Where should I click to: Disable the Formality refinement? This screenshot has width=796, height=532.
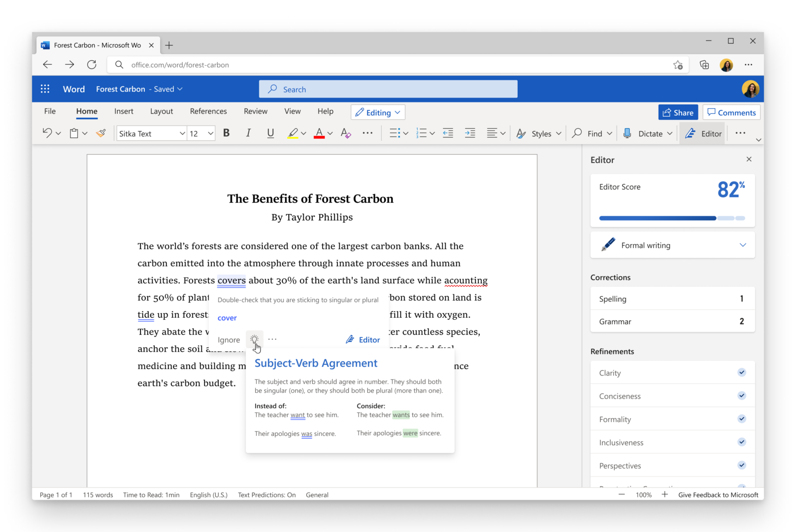point(741,419)
